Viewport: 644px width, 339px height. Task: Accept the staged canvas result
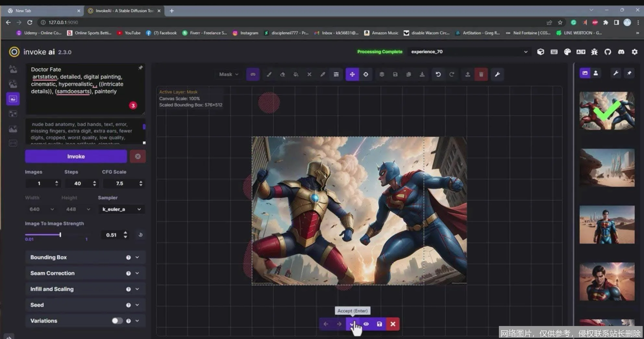click(353, 324)
